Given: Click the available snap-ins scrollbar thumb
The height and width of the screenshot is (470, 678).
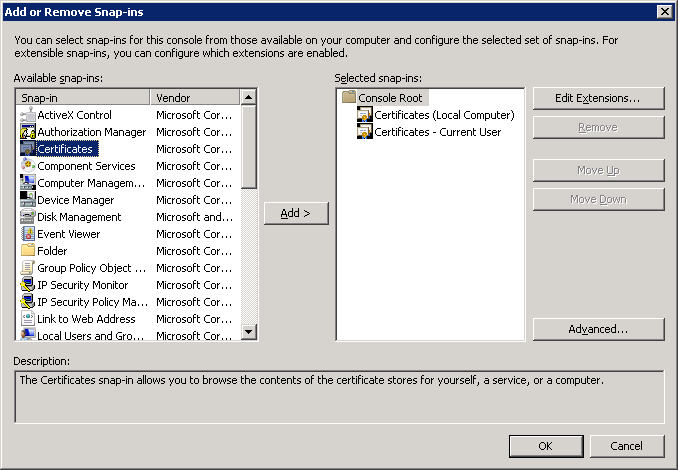Looking at the screenshot, I should pos(248,147).
